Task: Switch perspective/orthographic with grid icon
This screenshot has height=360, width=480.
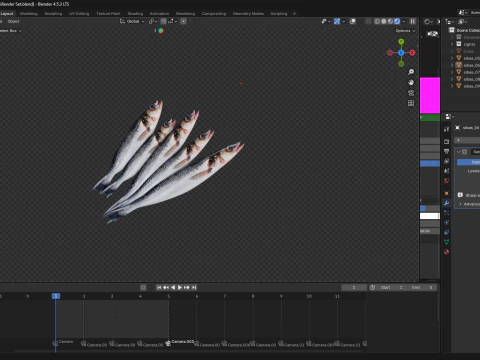Action: (x=411, y=103)
